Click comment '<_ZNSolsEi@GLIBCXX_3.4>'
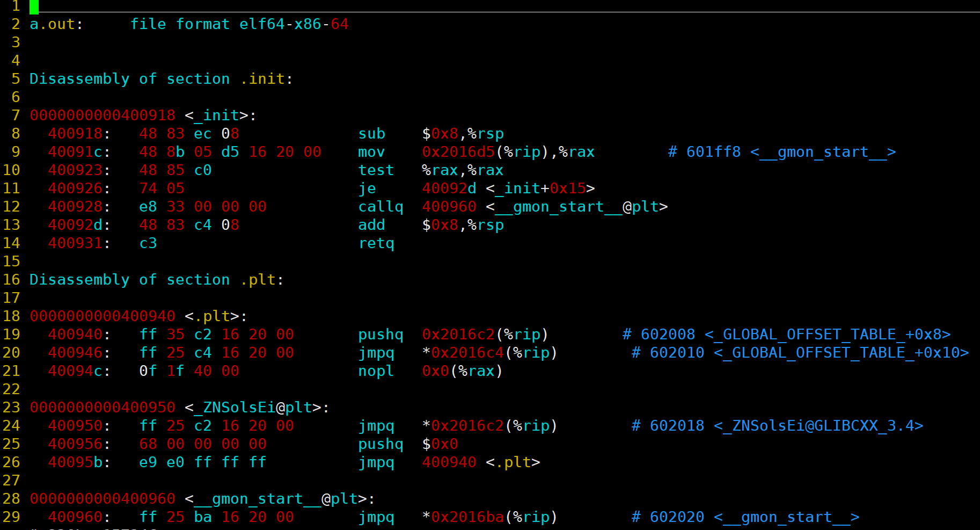This screenshot has height=530, width=980. [818, 426]
